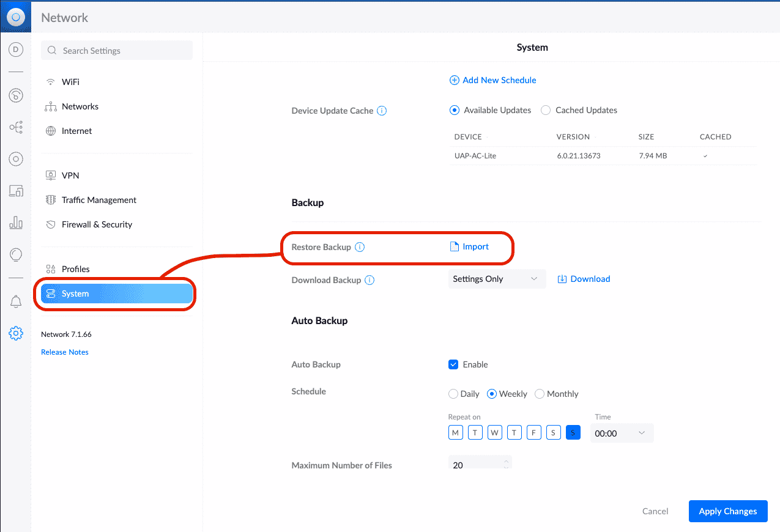This screenshot has height=532, width=780.
Task: Enable Auto Backup checkbox
Action: (x=453, y=364)
